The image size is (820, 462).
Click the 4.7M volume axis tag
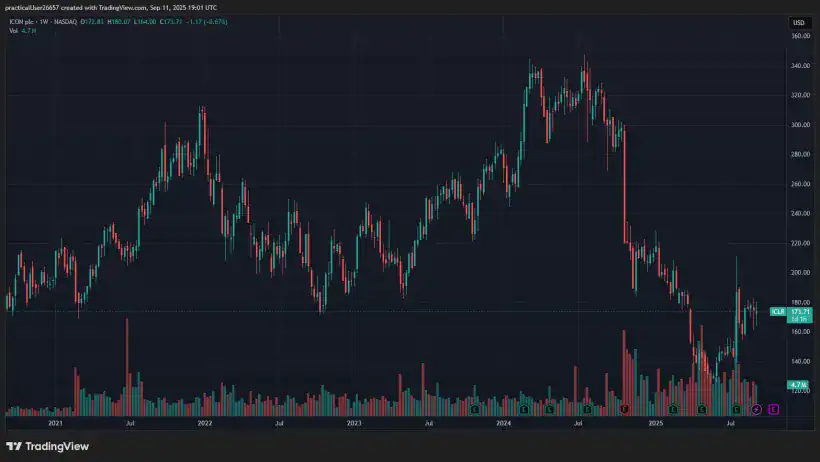coord(797,385)
